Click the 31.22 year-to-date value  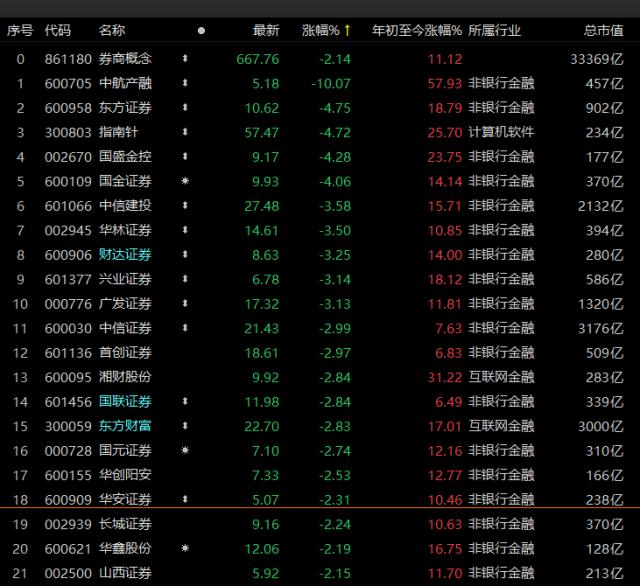[444, 377]
